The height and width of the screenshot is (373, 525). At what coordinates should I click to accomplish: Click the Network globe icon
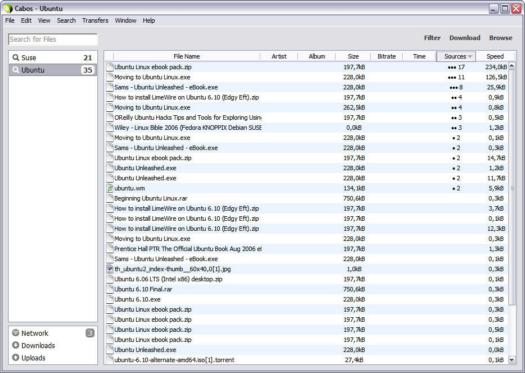pos(15,332)
